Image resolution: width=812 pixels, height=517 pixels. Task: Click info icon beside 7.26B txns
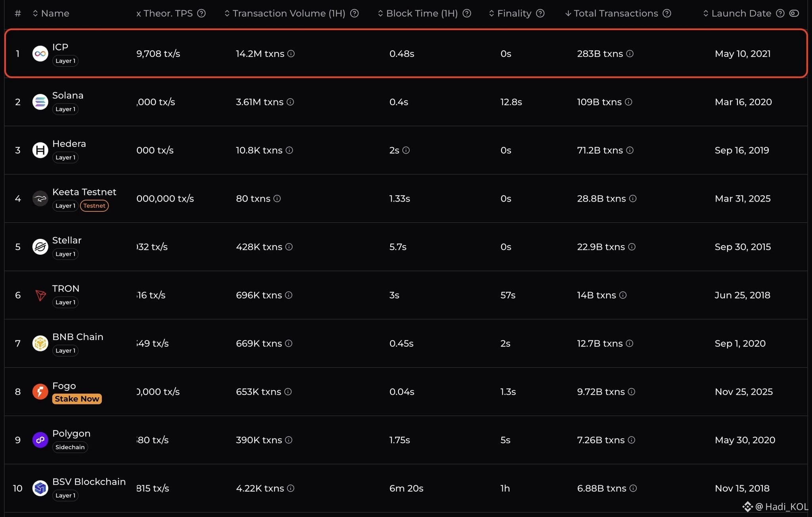pyautogui.click(x=632, y=440)
